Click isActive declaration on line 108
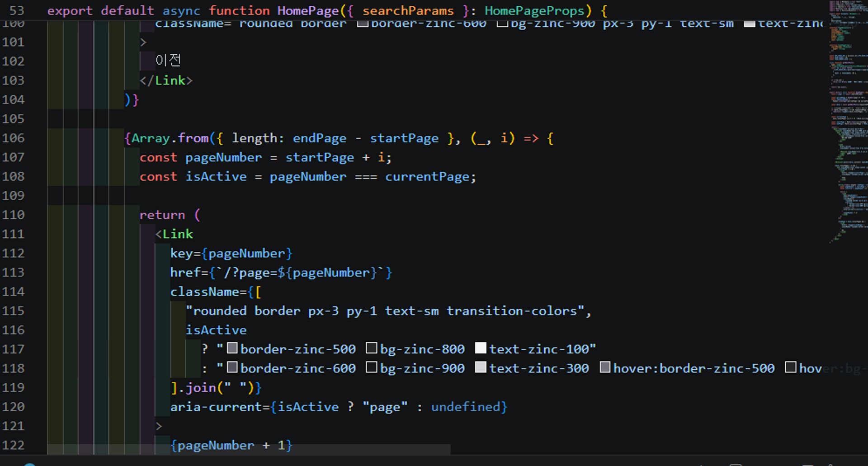Image resolution: width=868 pixels, height=466 pixels. (x=216, y=176)
